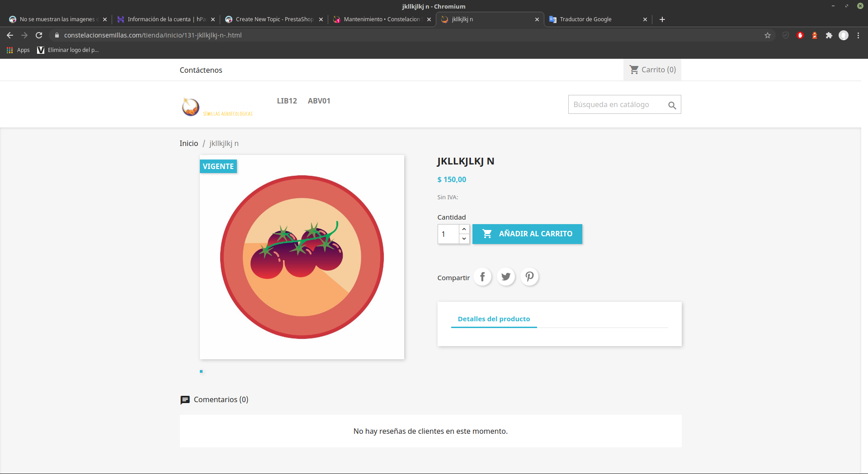Close the 'Traductor de Google' tab
Screen dimensions: 868x474
645,19
